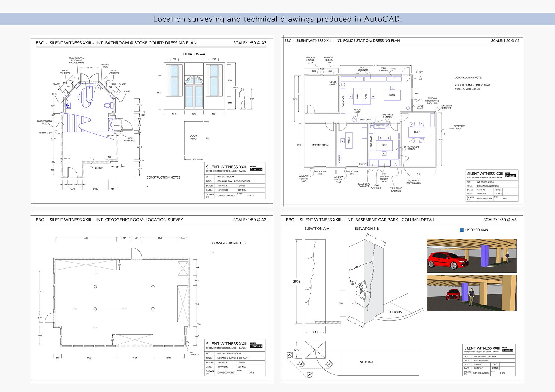Click the 'TWIN SEATER SOFA' box in police plan
Screen dimensions: 555x392
[380, 126]
